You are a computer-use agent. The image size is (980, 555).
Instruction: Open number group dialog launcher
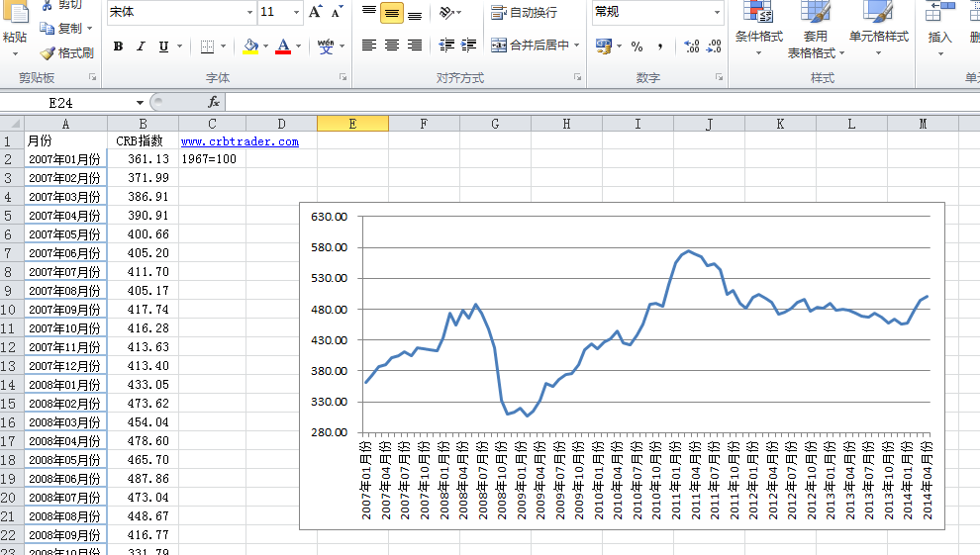[x=720, y=77]
